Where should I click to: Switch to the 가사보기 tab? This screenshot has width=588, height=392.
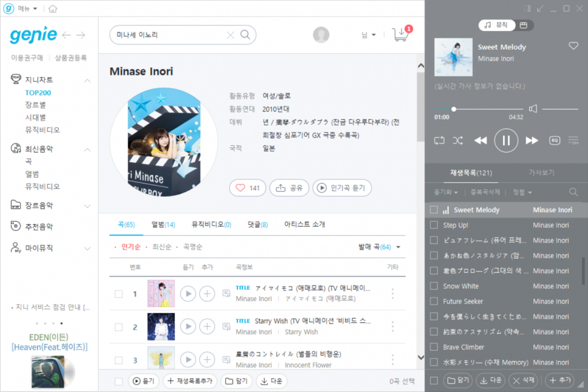(541, 173)
